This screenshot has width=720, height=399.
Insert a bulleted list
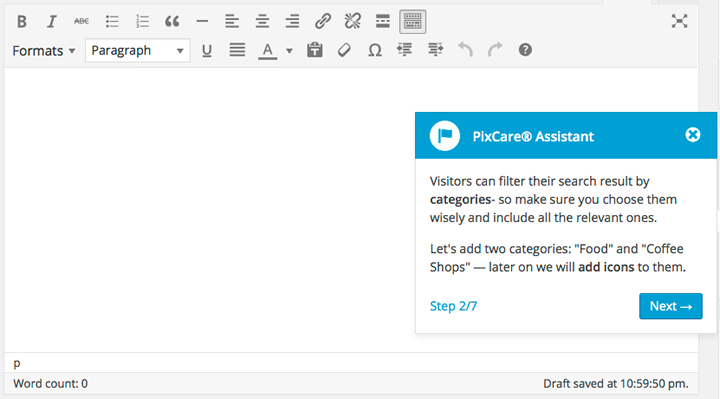(x=112, y=21)
